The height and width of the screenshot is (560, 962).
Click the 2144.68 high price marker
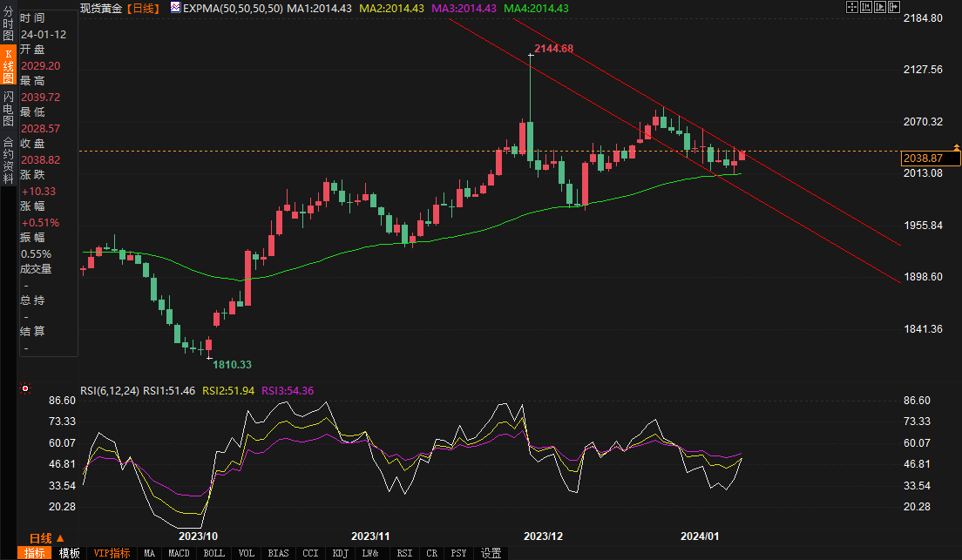pos(553,49)
